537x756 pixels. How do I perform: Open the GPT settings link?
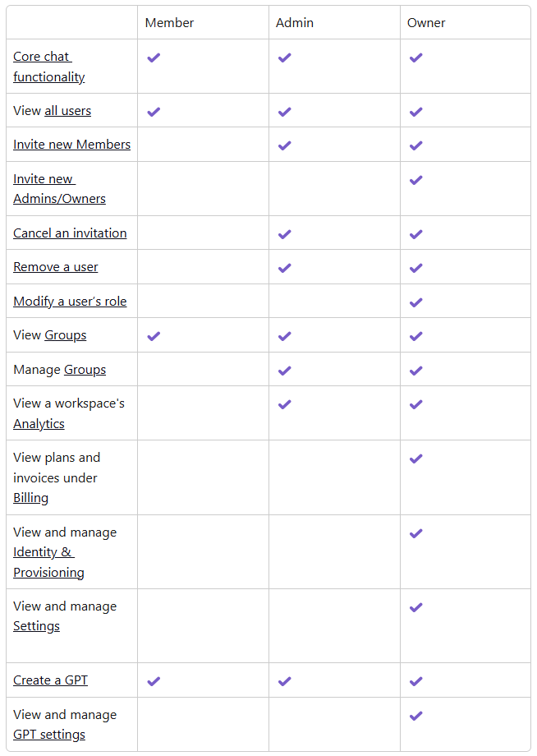tap(49, 735)
